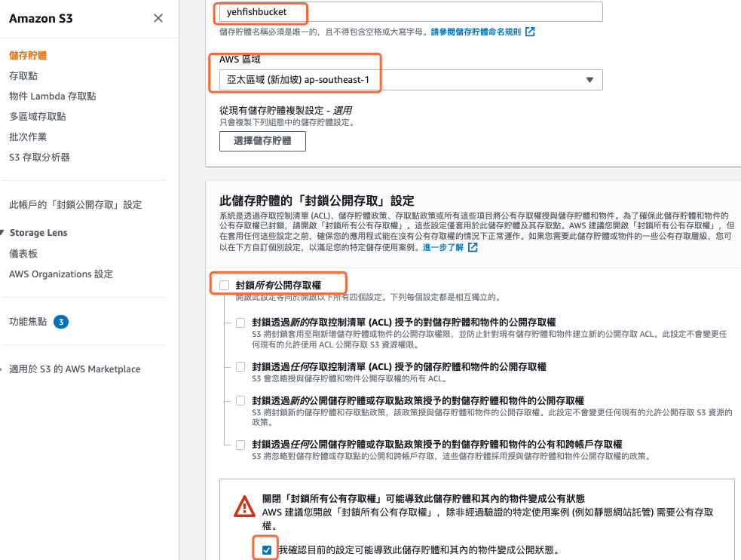Click the warning triangle icon in the alert box
The height and width of the screenshot is (560, 741).
tap(245, 506)
